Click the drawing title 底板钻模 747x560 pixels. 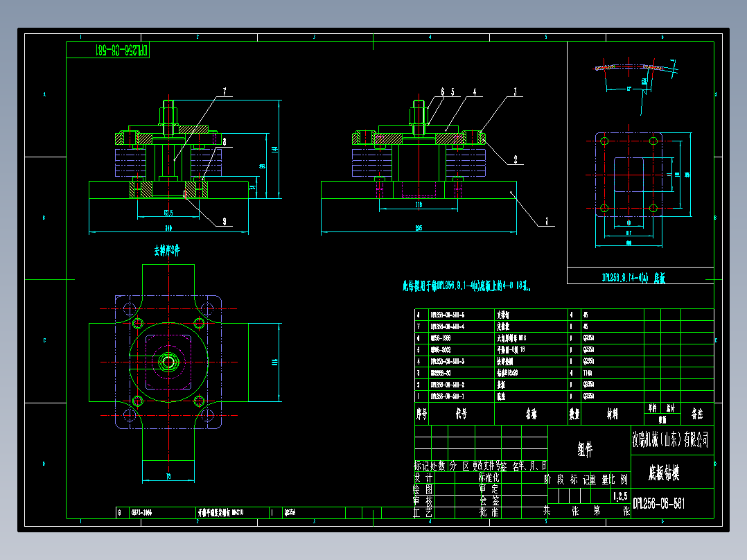[x=664, y=473]
